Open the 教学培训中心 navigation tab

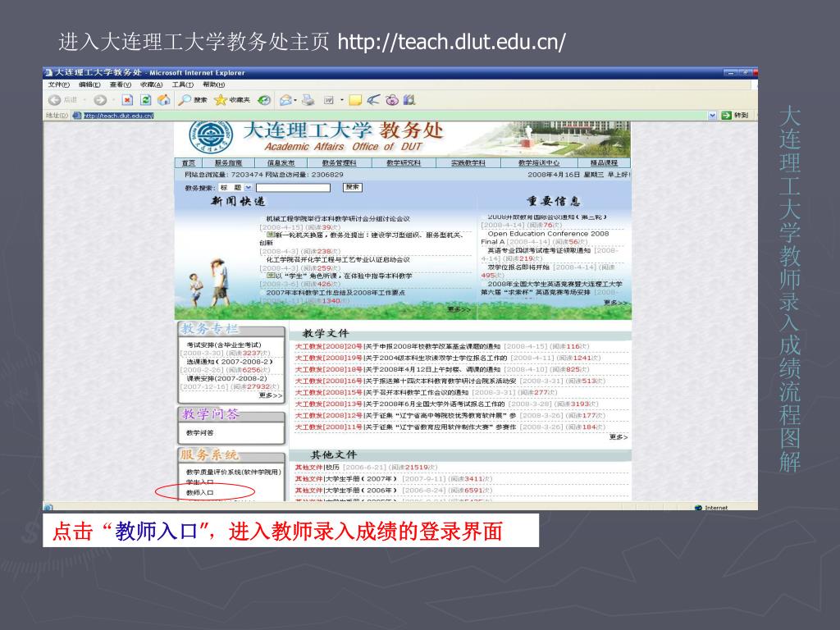click(x=538, y=163)
